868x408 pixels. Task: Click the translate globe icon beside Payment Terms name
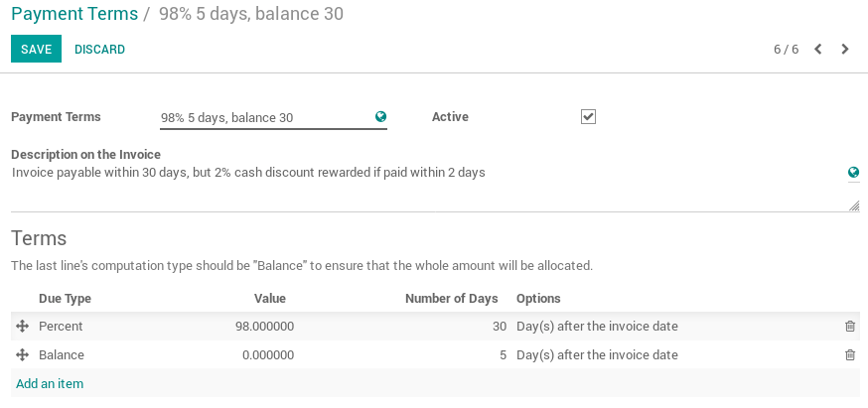tap(380, 117)
